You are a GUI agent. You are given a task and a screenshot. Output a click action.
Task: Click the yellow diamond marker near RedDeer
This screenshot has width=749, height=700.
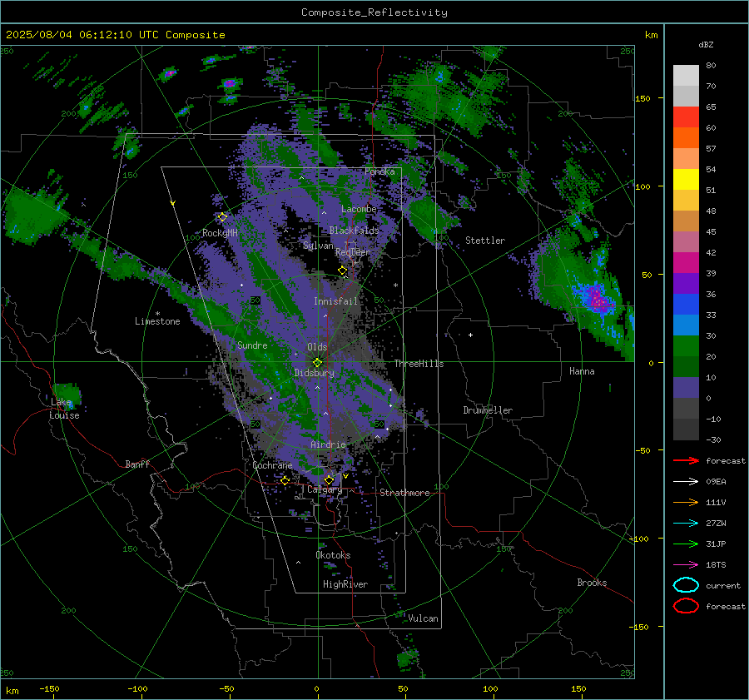(342, 271)
